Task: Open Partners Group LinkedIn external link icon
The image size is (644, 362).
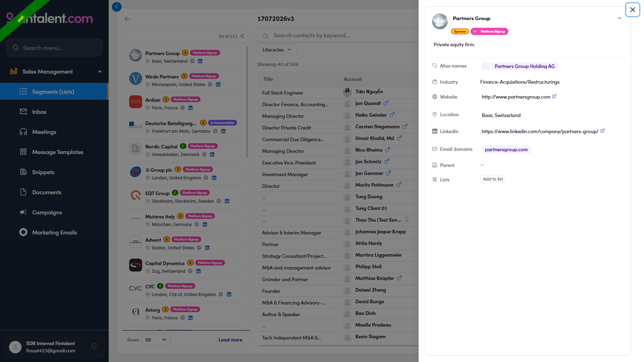Action: [603, 131]
